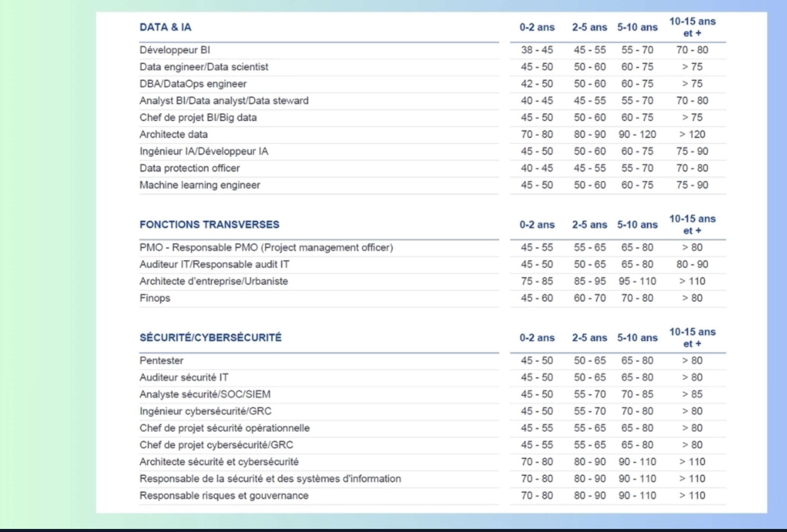
Task: Click the '90 - 120' salary cell
Action: [637, 134]
